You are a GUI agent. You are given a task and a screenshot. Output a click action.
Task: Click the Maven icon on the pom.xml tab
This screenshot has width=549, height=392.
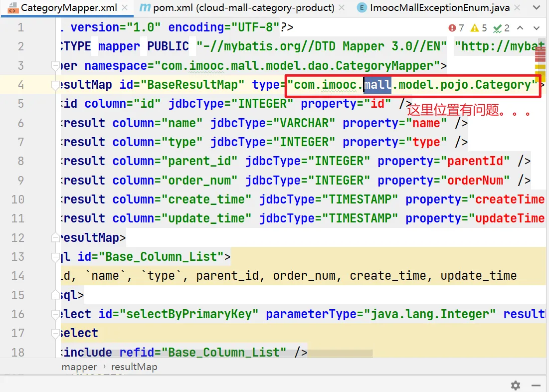[x=145, y=7]
